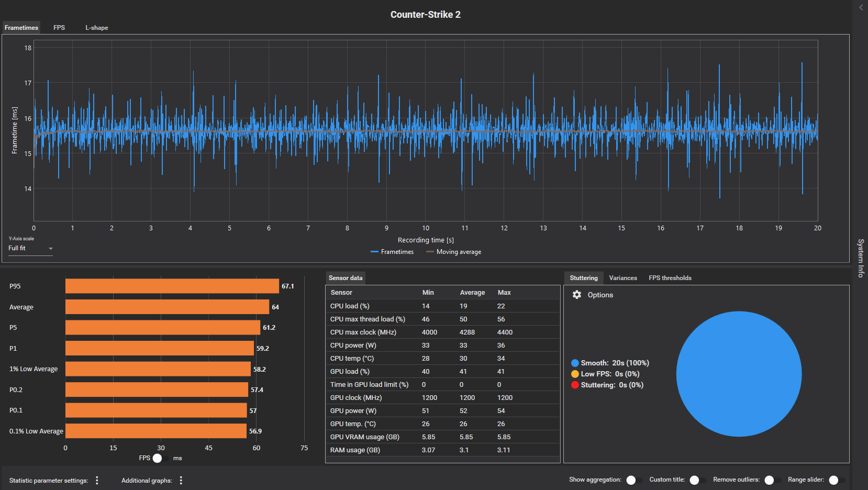Toggle the Moving average legend entry

point(454,252)
